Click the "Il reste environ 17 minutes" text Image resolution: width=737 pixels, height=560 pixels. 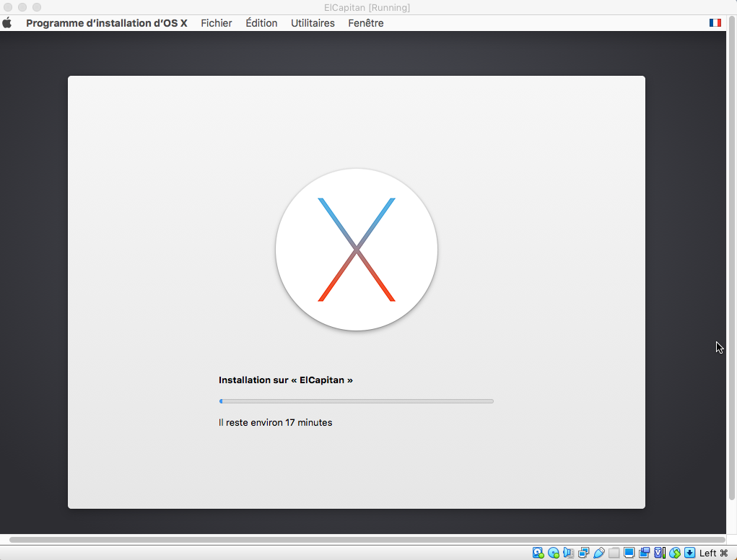tap(276, 422)
